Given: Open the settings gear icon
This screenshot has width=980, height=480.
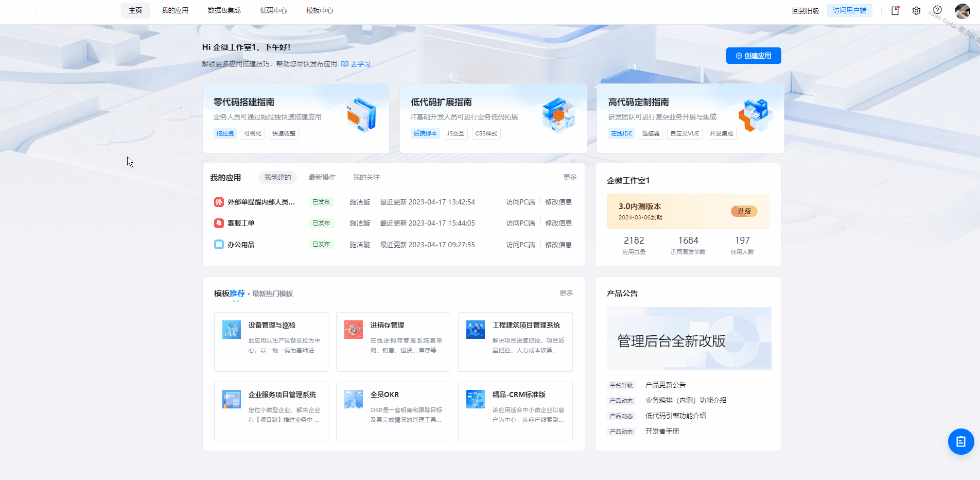Looking at the screenshot, I should (x=916, y=10).
